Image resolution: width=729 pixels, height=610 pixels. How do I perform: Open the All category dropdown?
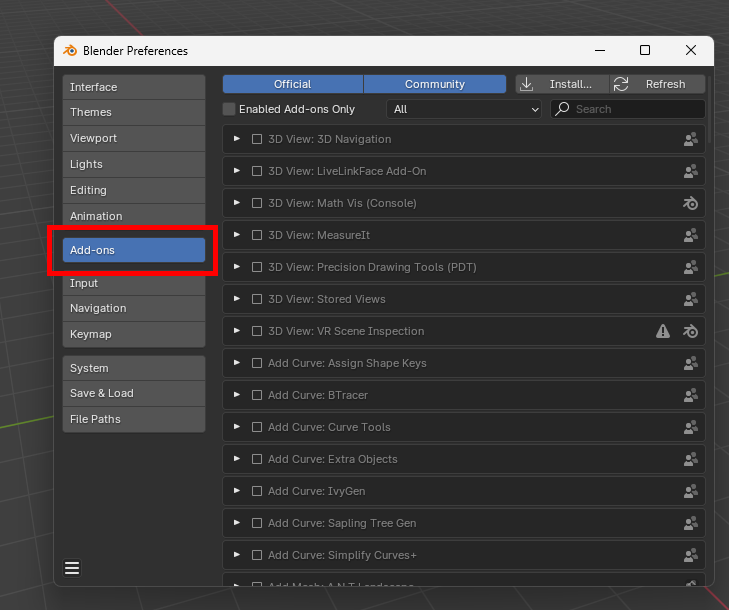click(x=464, y=109)
